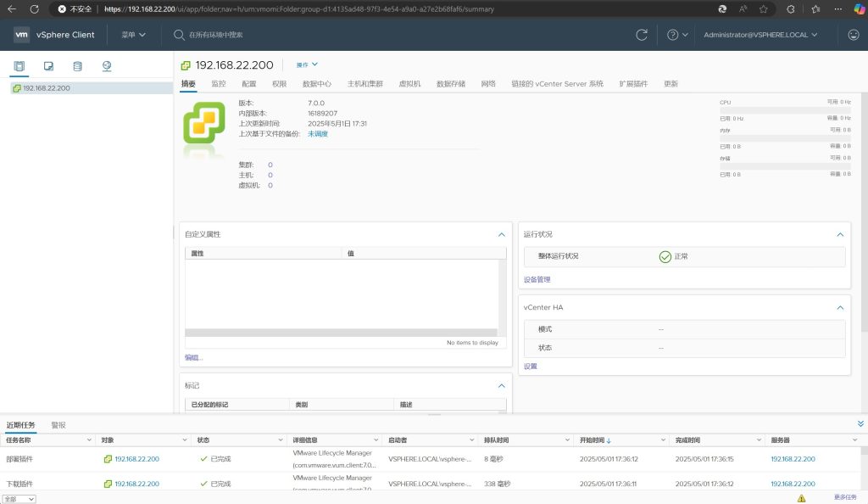Open Networking inventory view icon

coord(107,66)
